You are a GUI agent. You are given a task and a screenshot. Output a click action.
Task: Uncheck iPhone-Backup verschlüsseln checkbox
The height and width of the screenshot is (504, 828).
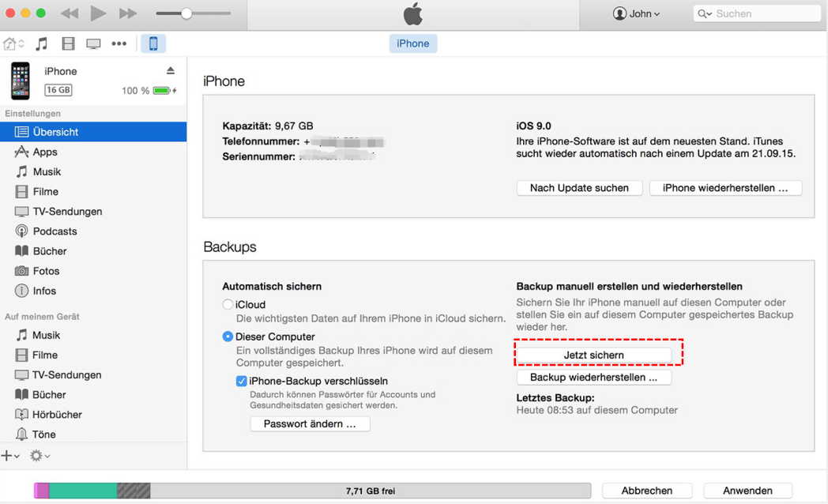pos(242,381)
